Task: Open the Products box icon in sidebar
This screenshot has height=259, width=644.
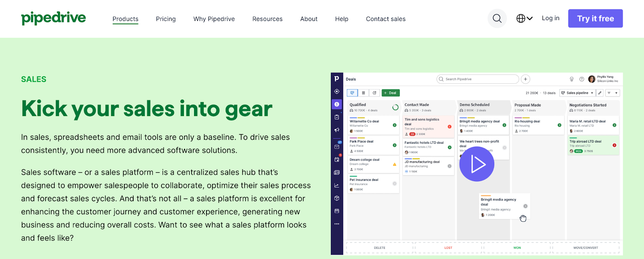Action: coord(337,198)
